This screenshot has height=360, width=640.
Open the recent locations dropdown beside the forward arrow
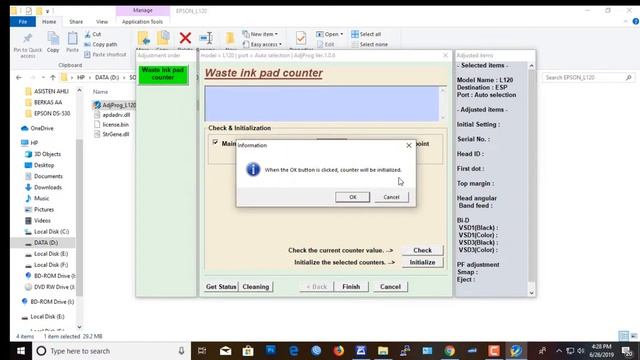click(x=43, y=77)
